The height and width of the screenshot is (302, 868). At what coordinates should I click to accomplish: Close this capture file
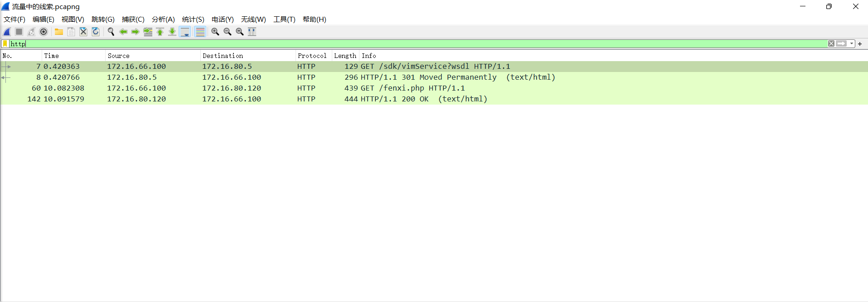coord(83,32)
